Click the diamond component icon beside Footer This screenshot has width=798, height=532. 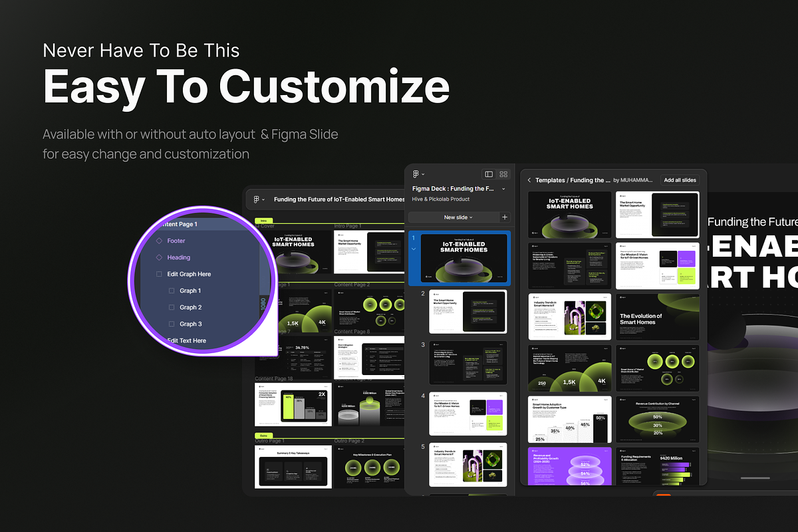[x=159, y=241]
